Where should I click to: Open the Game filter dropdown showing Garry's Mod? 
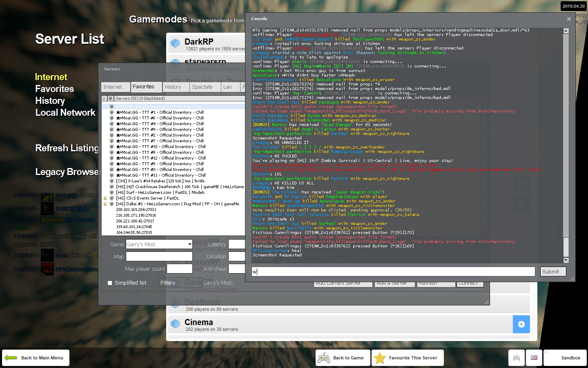pyautogui.click(x=159, y=245)
